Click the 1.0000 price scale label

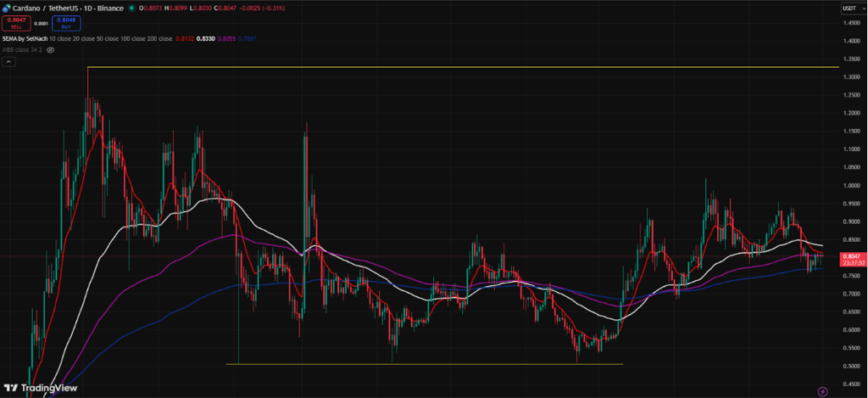coord(852,186)
